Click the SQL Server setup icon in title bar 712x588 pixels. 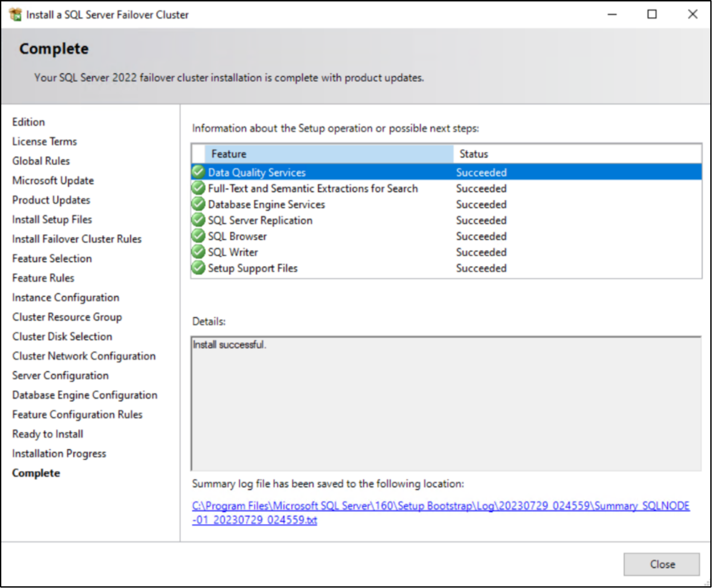pos(15,15)
